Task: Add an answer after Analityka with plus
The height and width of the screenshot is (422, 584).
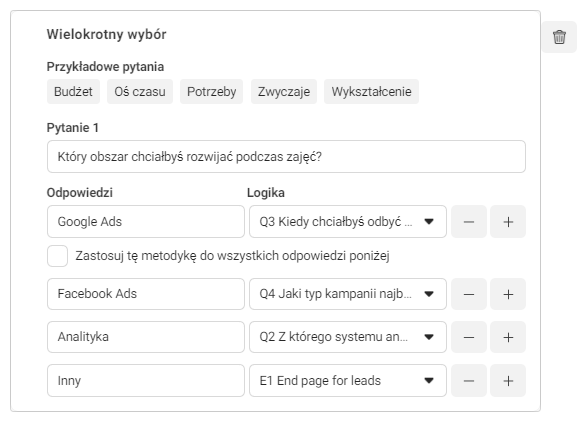Action: point(508,337)
